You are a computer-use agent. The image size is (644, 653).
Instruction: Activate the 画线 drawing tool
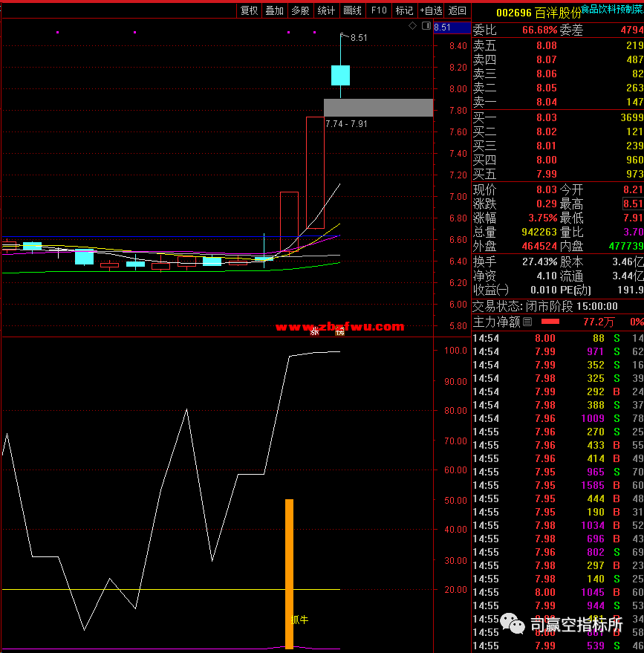click(x=352, y=10)
